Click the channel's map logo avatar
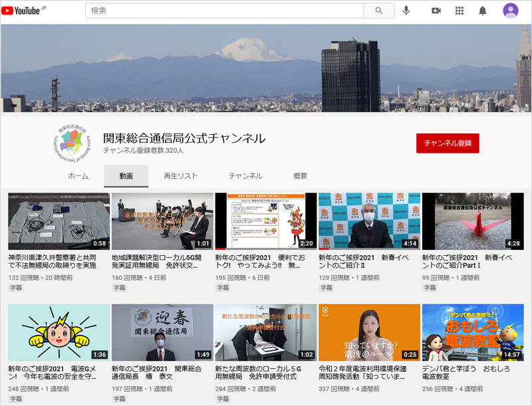Viewport: 532px width, 406px height. 72,144
